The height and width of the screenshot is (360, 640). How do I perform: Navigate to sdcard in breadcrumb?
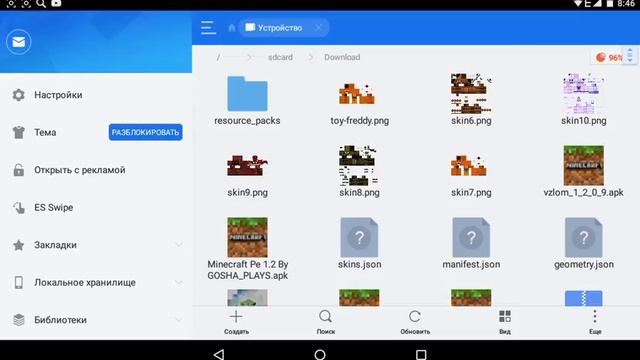[280, 57]
